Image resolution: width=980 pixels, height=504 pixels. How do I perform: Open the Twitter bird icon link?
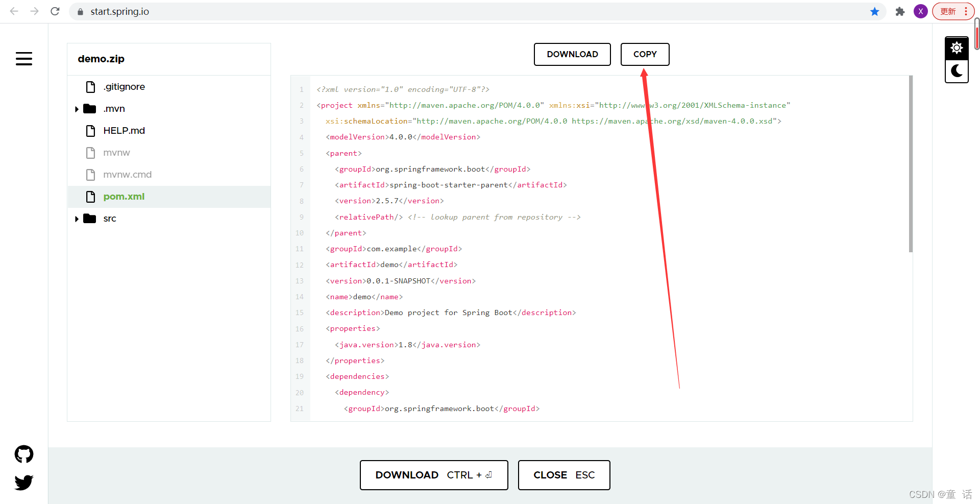coord(24,483)
